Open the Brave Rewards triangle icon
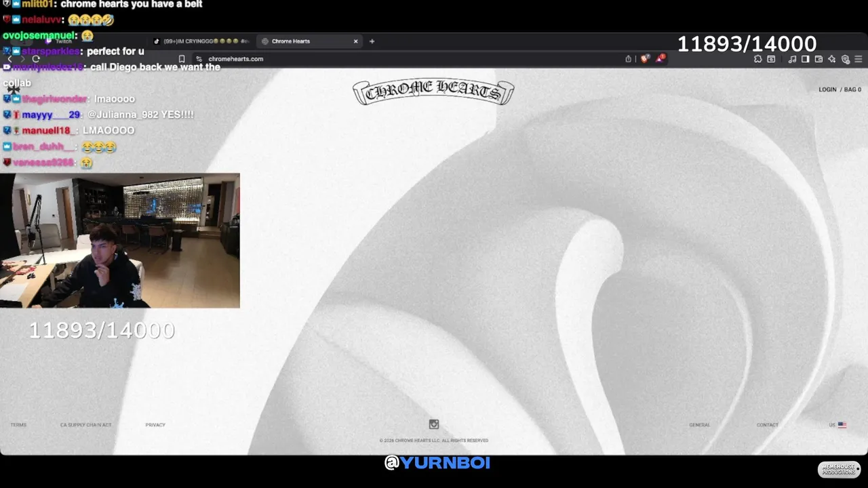The image size is (868, 488). (659, 59)
